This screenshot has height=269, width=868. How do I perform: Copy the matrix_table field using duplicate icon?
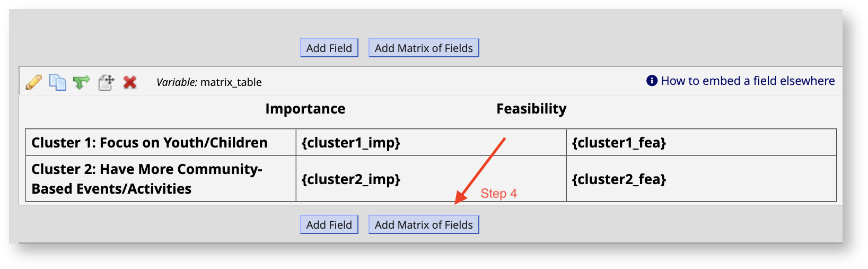(x=57, y=82)
